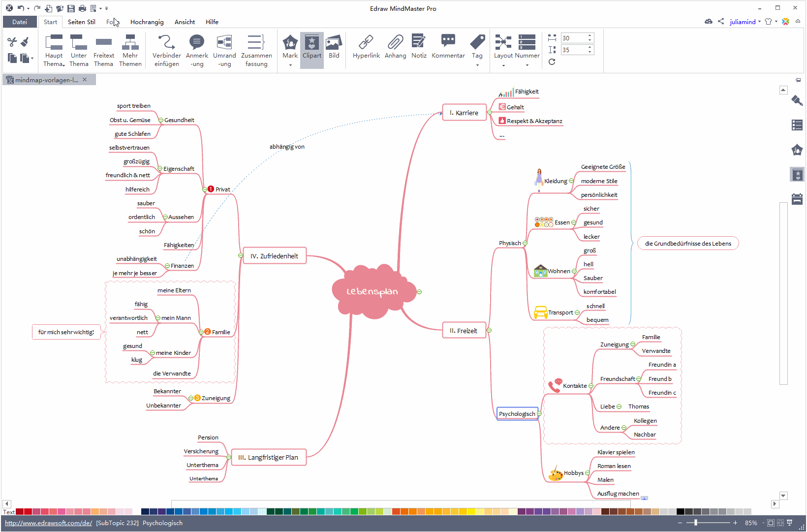Collapse the Privat branch
This screenshot has height=532, width=807.
(205, 189)
